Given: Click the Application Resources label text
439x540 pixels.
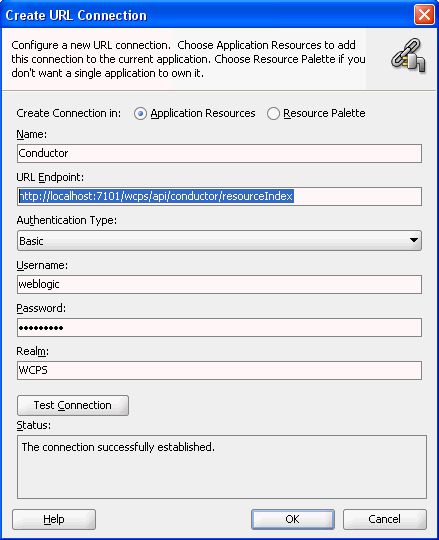Looking at the screenshot, I should point(203,113).
